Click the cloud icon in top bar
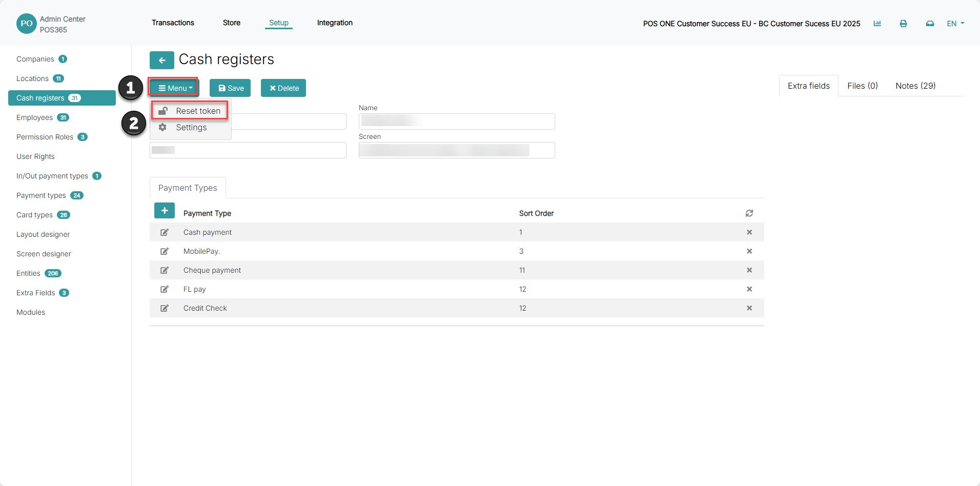Viewport: 980px width, 486px height. [x=930, y=24]
